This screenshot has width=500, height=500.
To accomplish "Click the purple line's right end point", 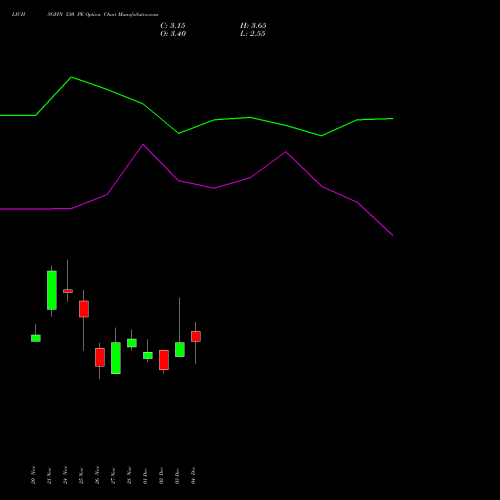I will 393,235.
